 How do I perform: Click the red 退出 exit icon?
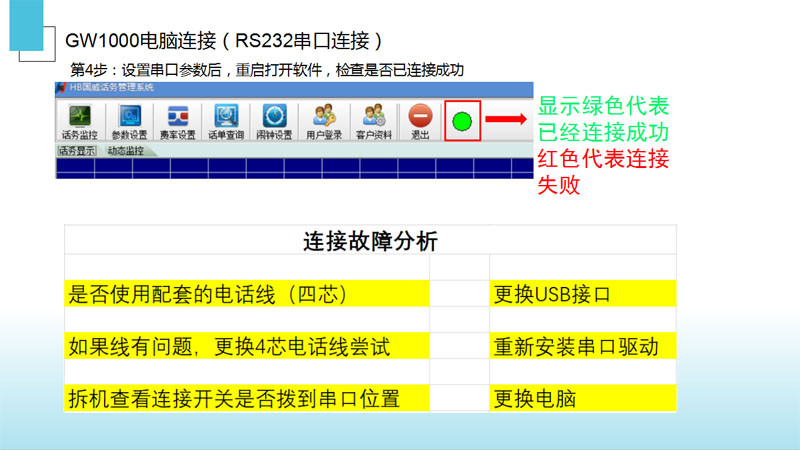pyautogui.click(x=421, y=122)
